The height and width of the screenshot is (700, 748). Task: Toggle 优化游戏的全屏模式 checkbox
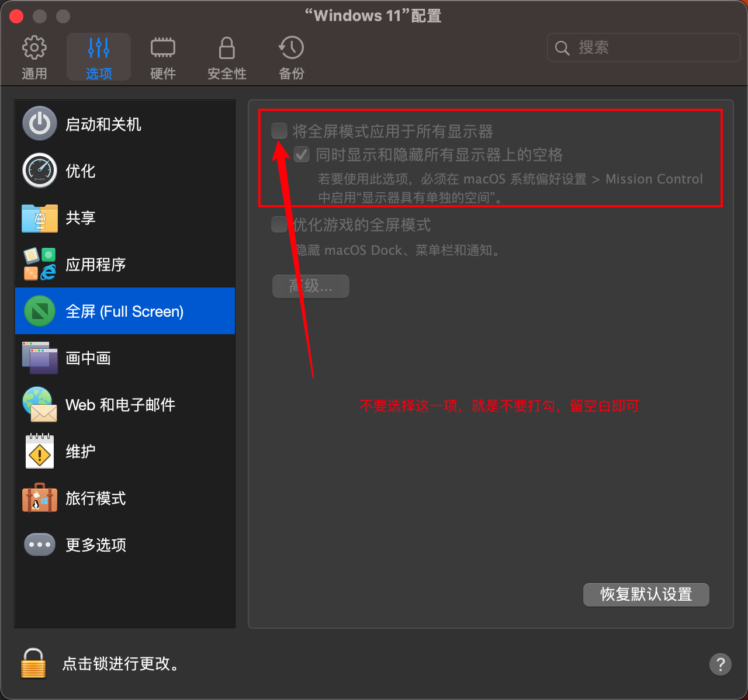coord(279,224)
